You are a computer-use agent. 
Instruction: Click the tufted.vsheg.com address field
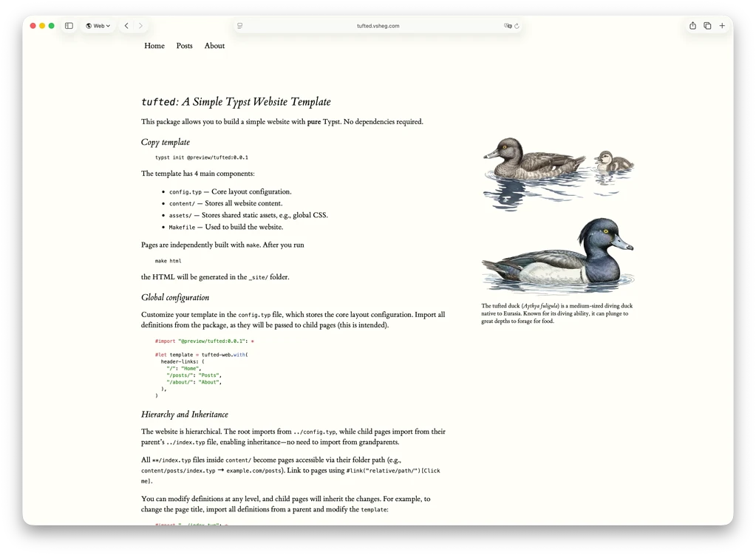click(378, 26)
